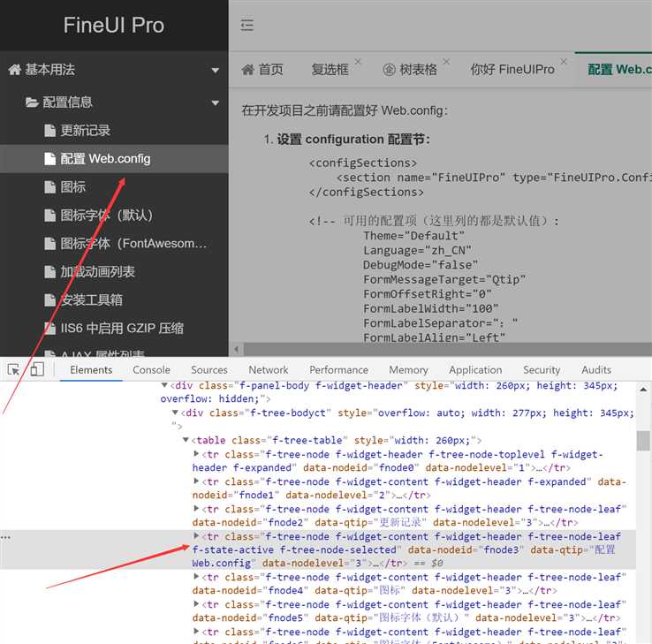Click the sidebar collapse hamburger icon
Viewport: 652px width, 644px height.
click(247, 25)
